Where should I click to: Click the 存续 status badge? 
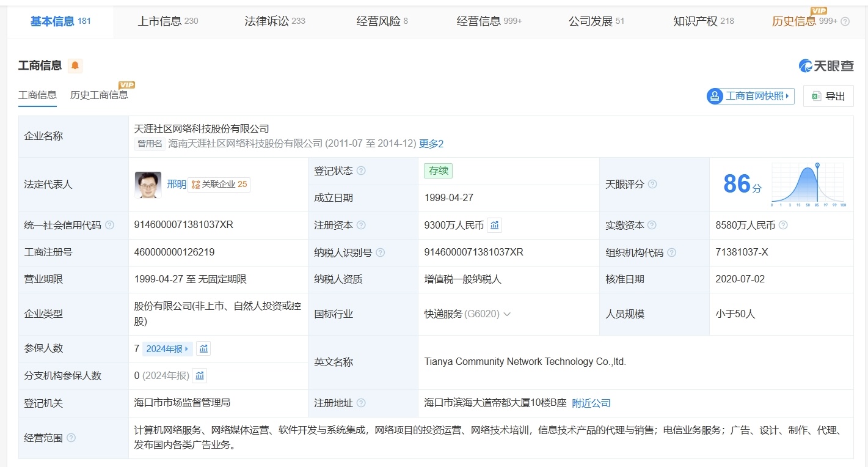(x=439, y=171)
